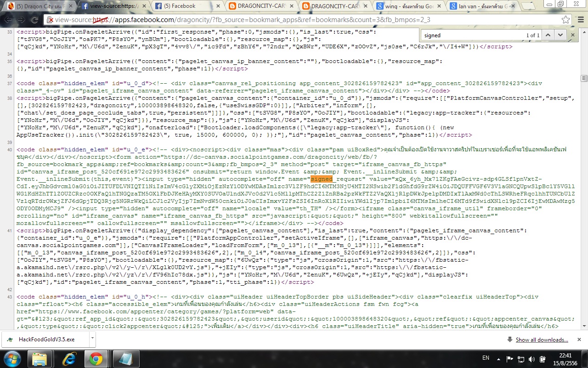Expand the HackFoodGoldV3.5.exe download options arrow
This screenshot has height=368, width=588.
pyautogui.click(x=92, y=339)
